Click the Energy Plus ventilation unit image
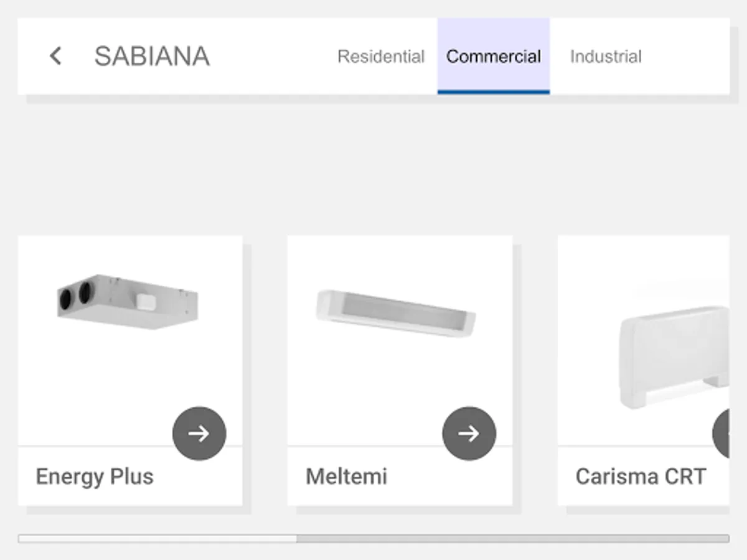Screen dimensions: 747x560 [x=128, y=301]
